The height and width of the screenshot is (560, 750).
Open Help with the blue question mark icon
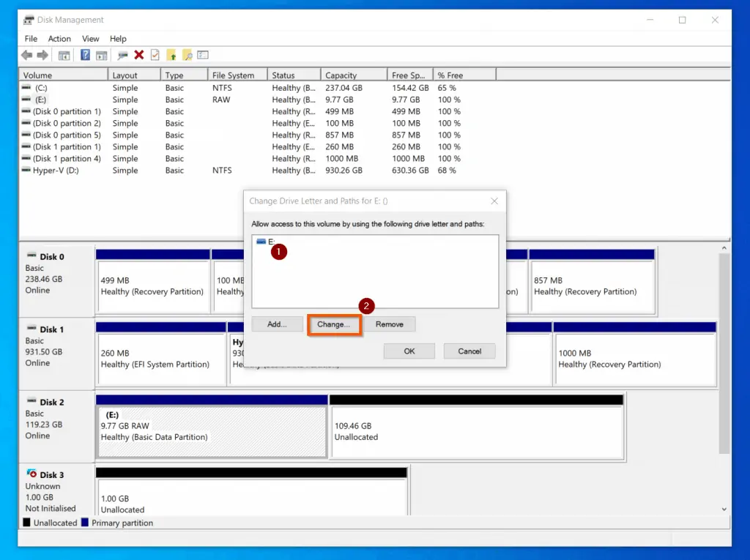tap(85, 55)
